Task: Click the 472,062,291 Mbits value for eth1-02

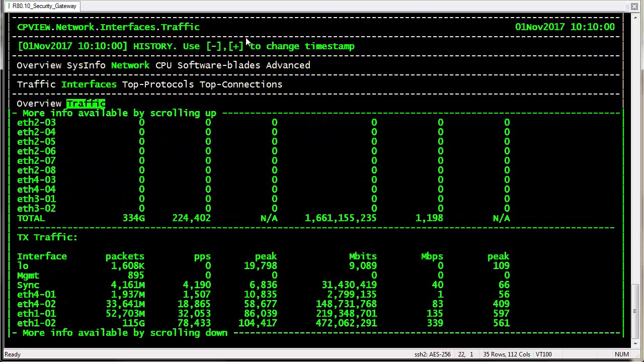Action: pos(346,323)
